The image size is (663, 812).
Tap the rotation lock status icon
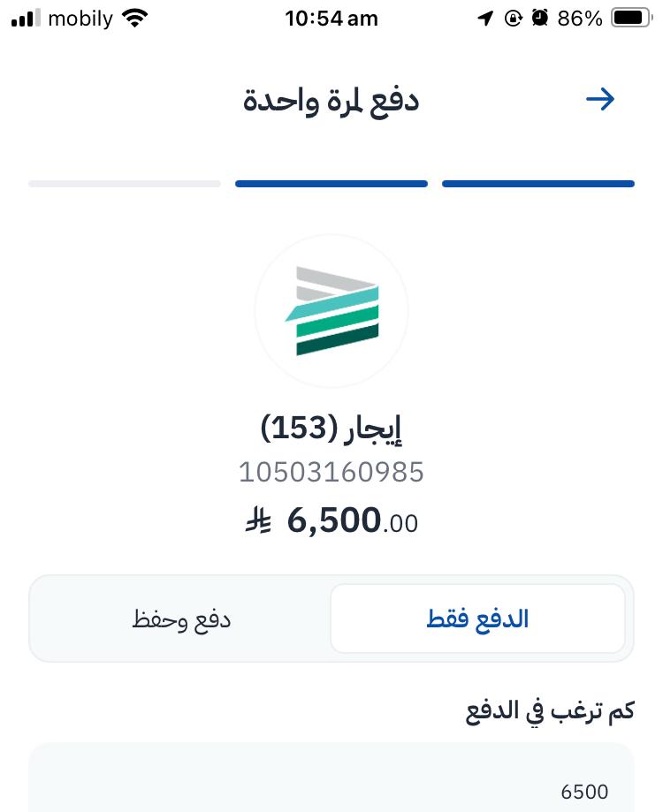point(513,19)
